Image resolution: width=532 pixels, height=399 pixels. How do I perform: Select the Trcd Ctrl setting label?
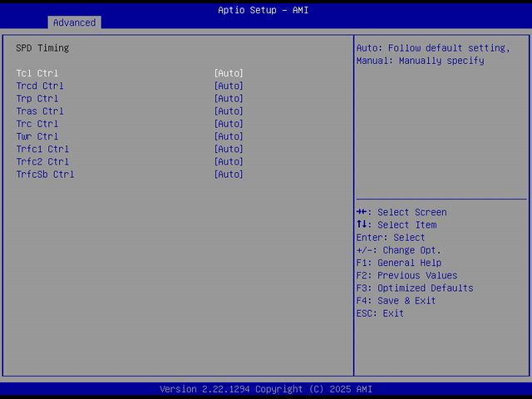point(40,86)
